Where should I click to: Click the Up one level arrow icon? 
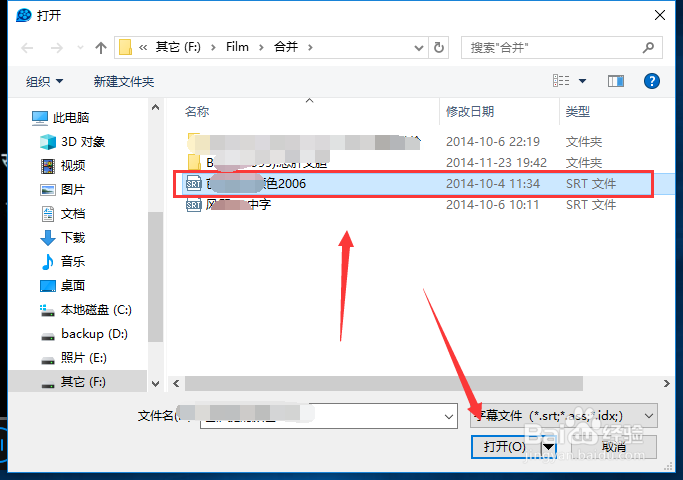pos(101,47)
